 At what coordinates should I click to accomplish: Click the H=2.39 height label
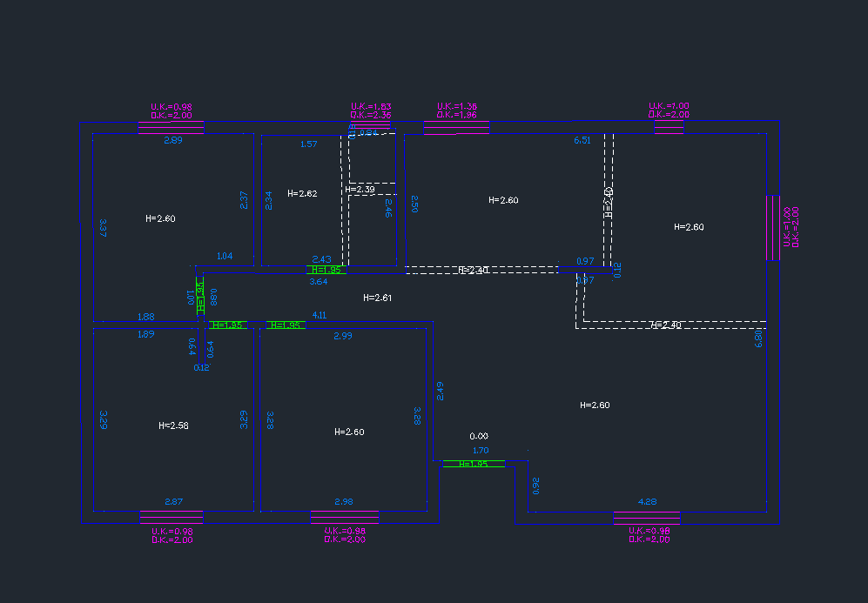point(360,189)
